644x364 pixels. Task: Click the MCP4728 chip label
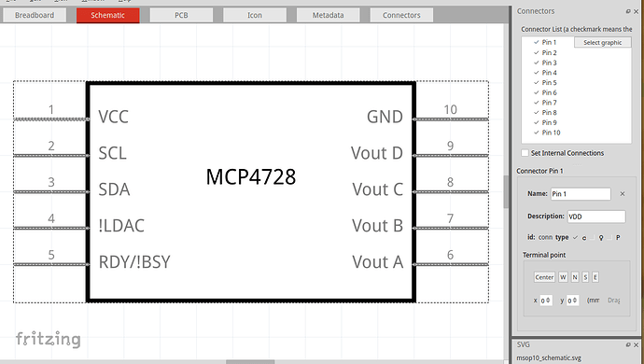(250, 177)
